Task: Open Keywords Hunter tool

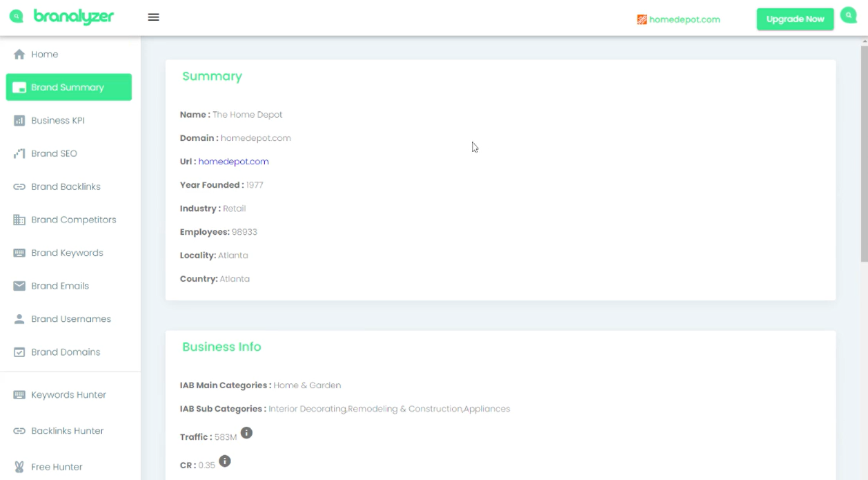Action: [x=69, y=395]
